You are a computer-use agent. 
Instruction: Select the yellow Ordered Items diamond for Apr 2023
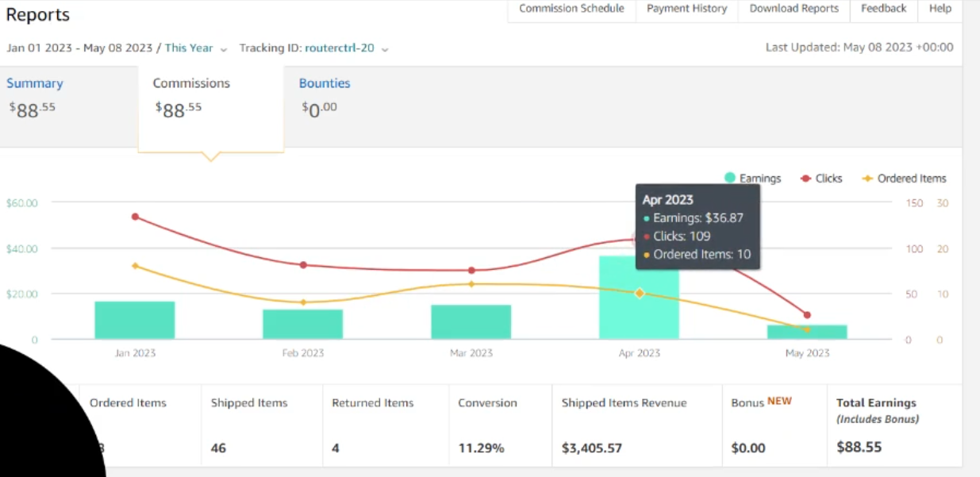pos(639,294)
